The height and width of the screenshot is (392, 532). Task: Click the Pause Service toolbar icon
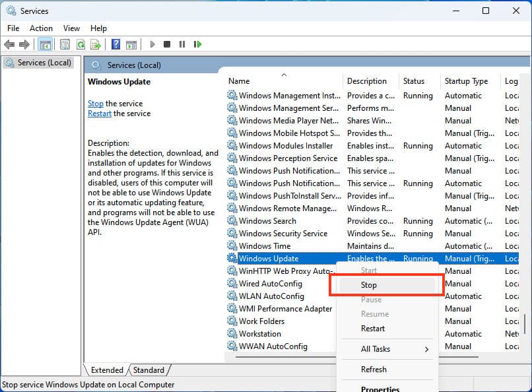coord(182,44)
